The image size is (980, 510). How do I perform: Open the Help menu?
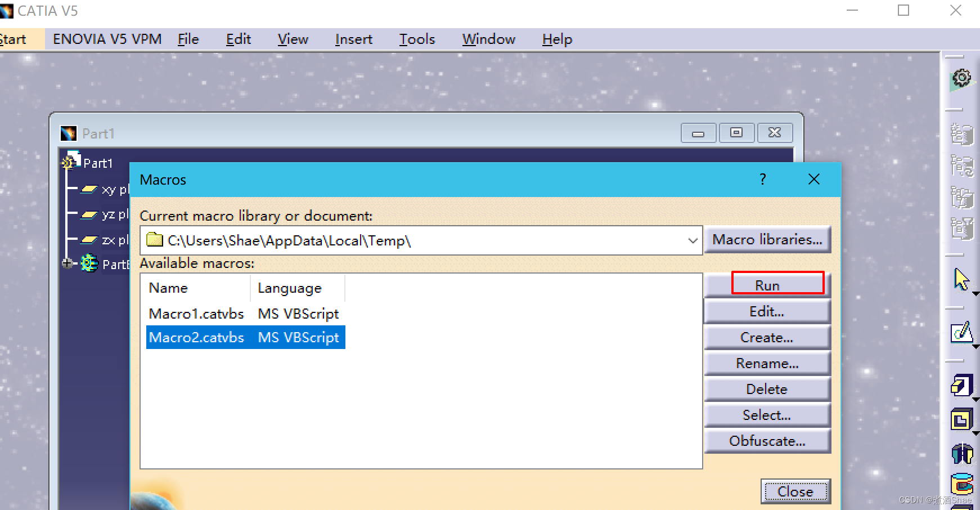click(558, 39)
